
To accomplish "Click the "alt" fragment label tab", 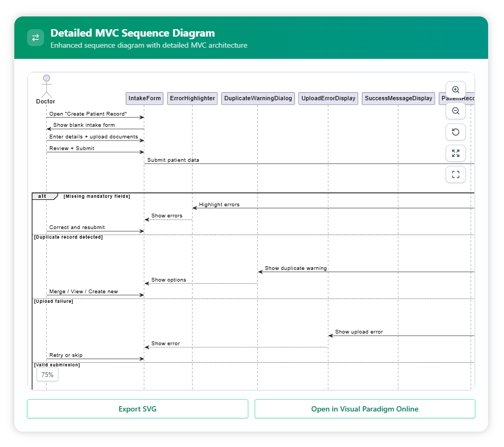I will point(42,196).
